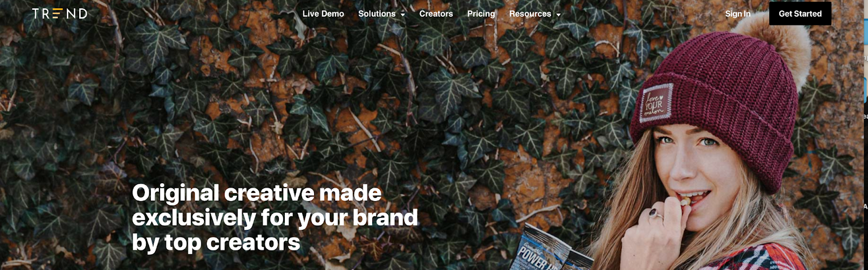Click the 'love your melon' hat patch
868x270 pixels.
(x=656, y=102)
